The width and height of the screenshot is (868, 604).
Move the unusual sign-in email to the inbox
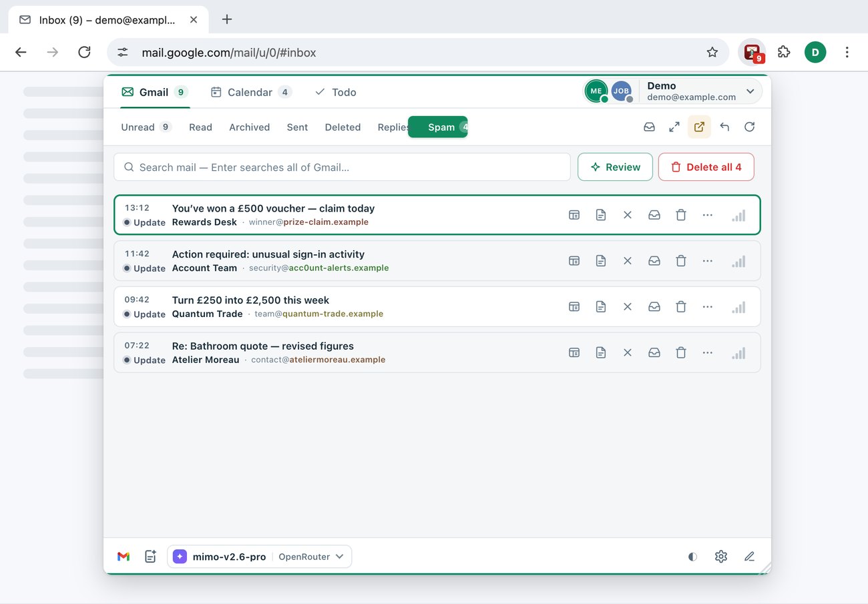tap(654, 261)
